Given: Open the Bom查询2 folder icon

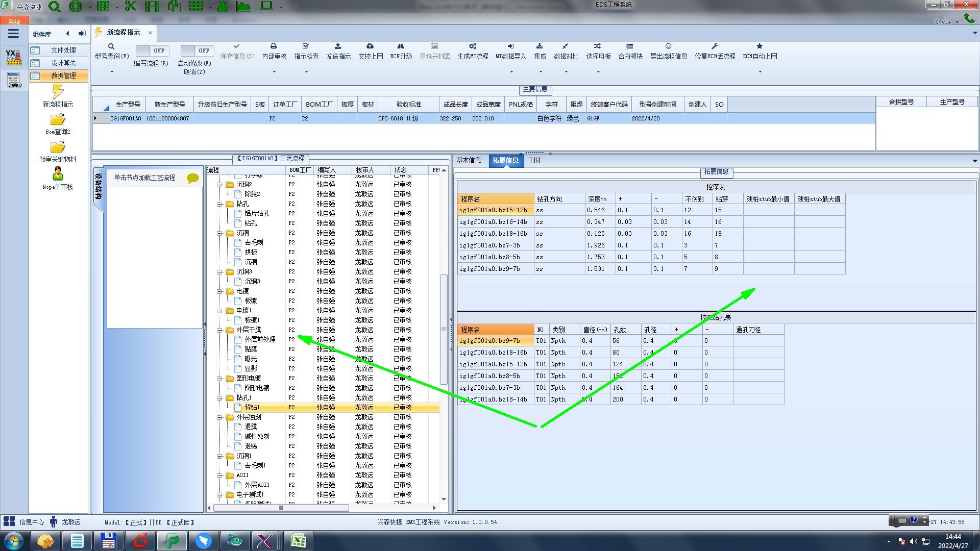Looking at the screenshot, I should point(58,120).
